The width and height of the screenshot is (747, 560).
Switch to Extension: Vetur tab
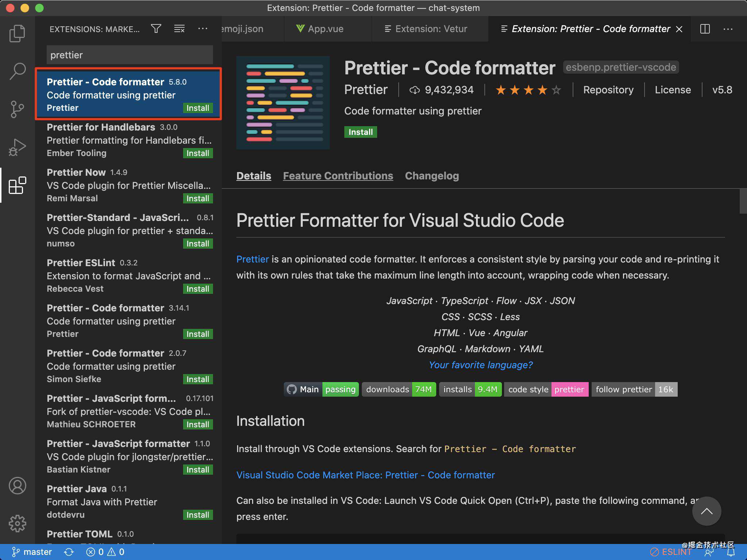(430, 29)
